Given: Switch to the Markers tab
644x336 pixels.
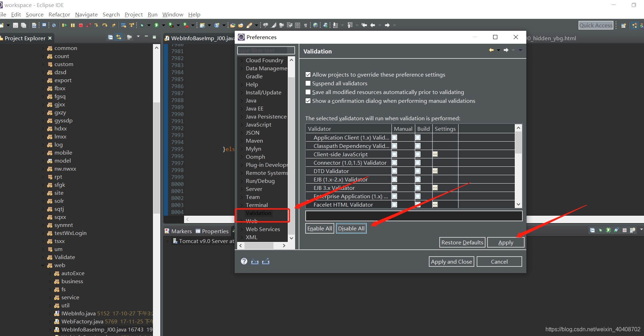Looking at the screenshot, I should [178, 231].
